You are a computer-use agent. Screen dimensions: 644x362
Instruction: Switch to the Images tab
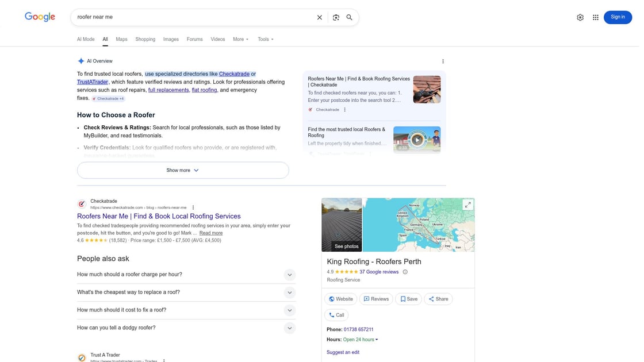[x=171, y=39]
